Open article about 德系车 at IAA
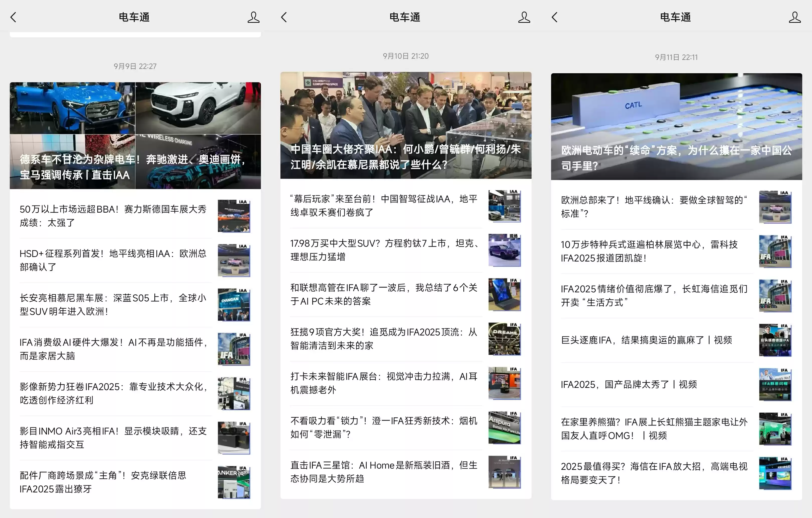Viewport: 812px width, 518px height. tap(135, 135)
